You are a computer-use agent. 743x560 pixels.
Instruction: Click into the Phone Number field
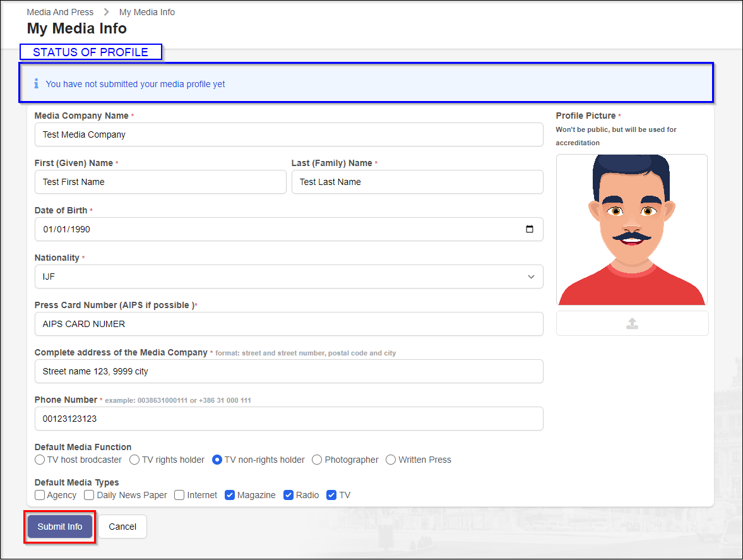click(x=288, y=419)
